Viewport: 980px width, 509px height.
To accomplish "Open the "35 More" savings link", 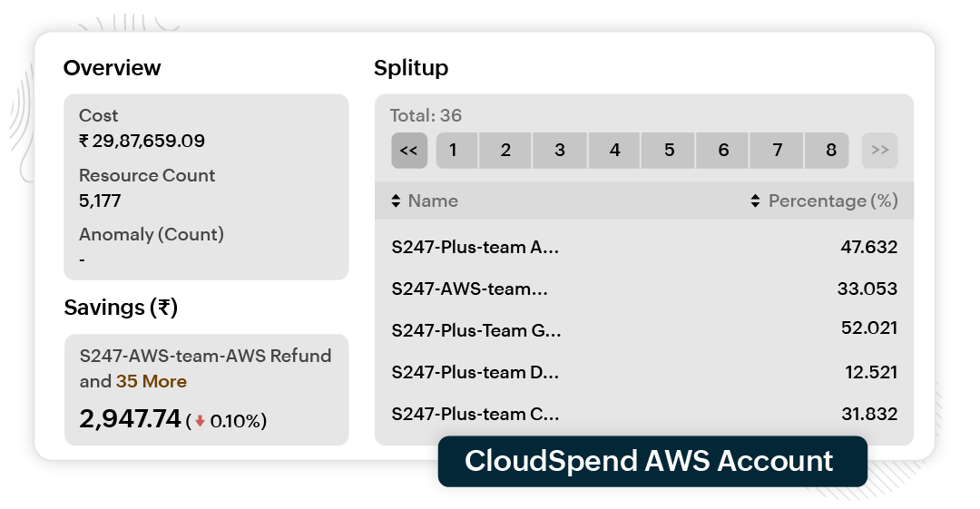I will [152, 381].
